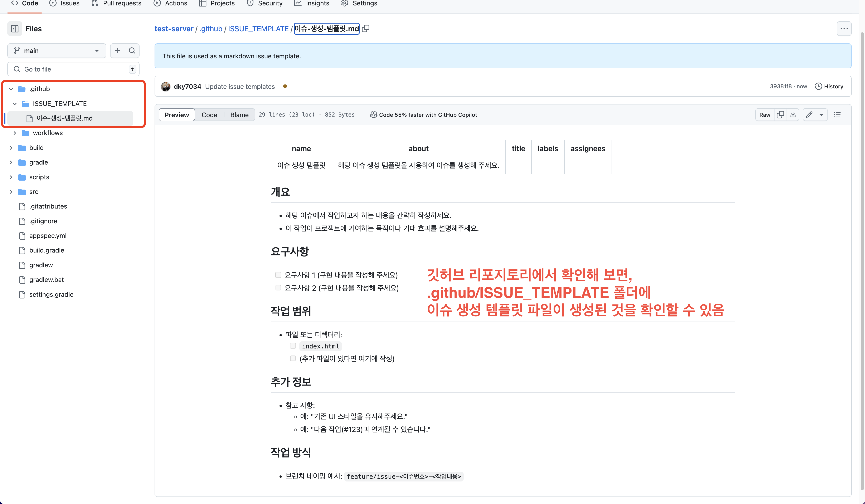Check the 요구사항 1 checkbox
The height and width of the screenshot is (504, 865).
point(278,275)
